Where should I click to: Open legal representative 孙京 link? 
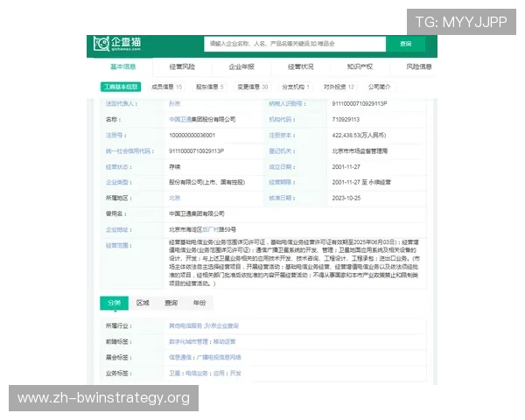point(174,103)
